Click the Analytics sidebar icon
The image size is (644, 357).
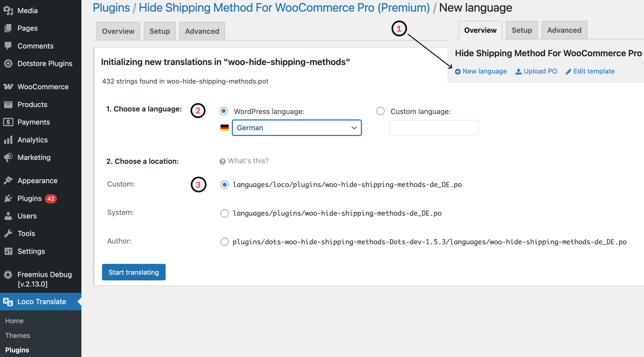click(x=8, y=140)
